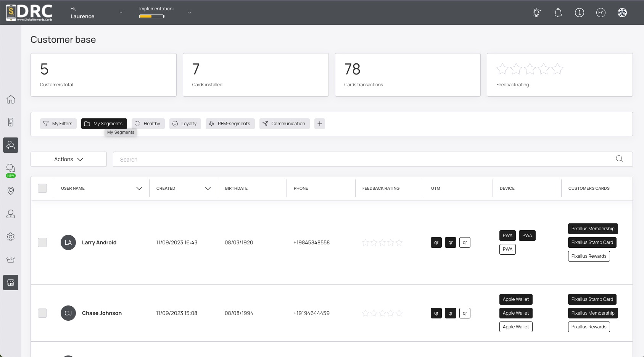Click birthdate 08/03/1920
This screenshot has height=357, width=644.
coord(239,242)
